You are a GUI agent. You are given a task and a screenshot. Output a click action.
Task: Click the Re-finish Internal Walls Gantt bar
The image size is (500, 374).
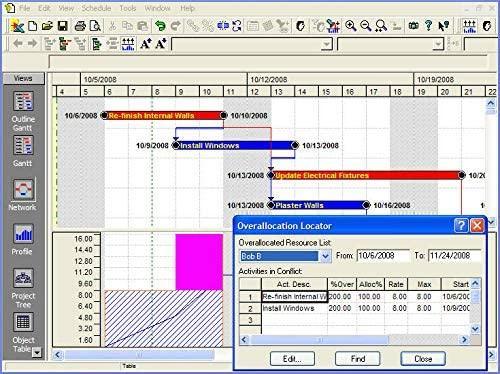pyautogui.click(x=164, y=116)
